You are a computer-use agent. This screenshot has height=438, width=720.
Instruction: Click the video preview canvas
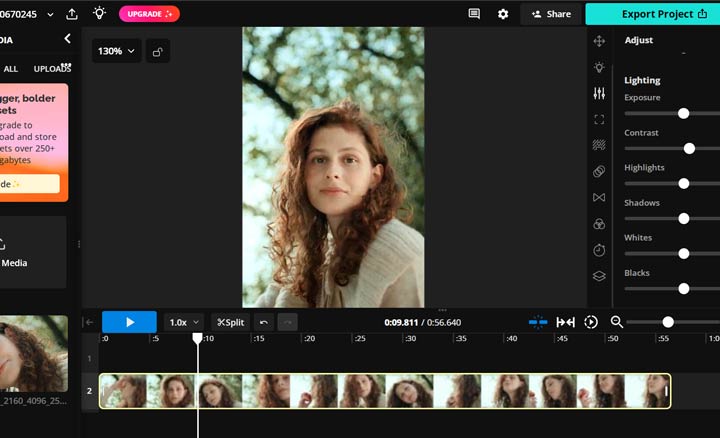[333, 167]
